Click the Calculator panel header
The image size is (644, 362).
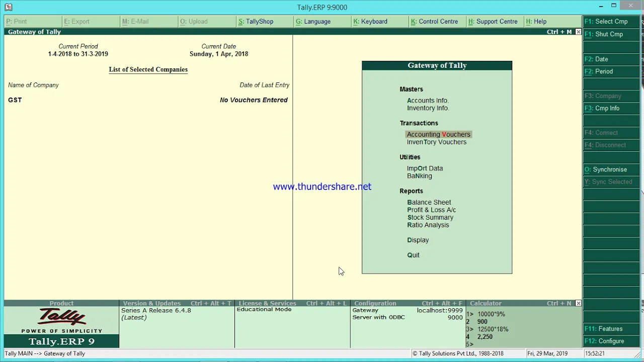coord(520,303)
